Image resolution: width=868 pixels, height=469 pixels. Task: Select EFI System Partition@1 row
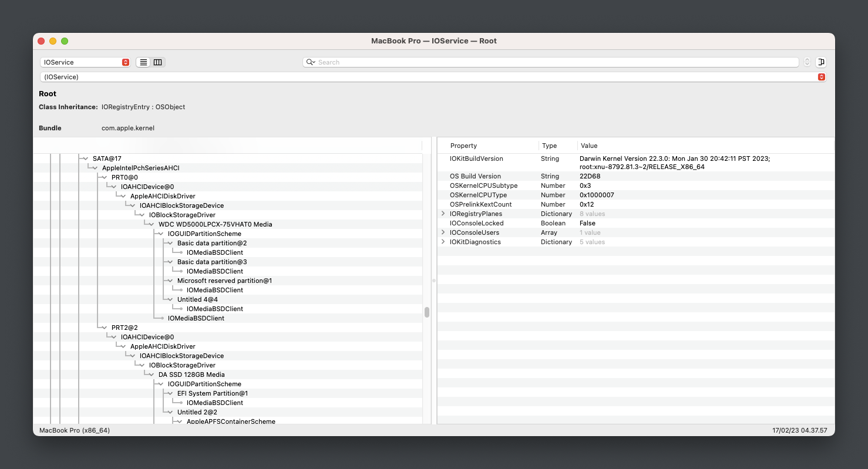coord(213,393)
